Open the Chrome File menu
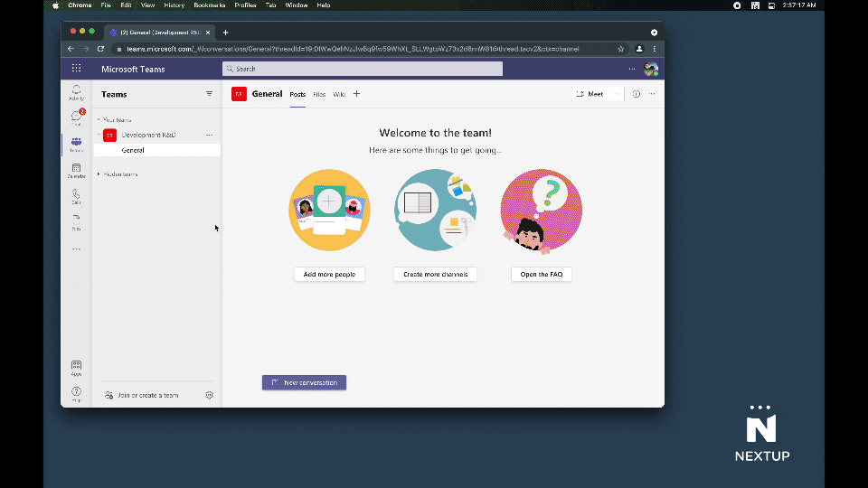 pos(106,5)
